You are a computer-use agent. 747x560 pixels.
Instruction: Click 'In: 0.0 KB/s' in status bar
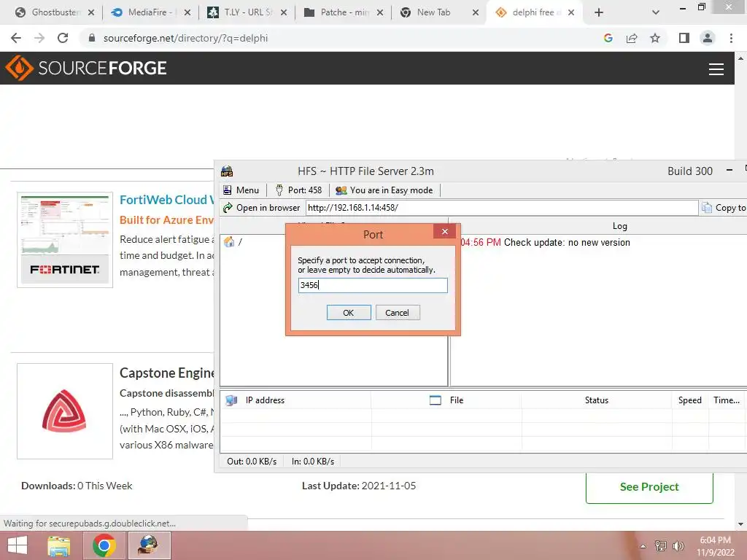tap(313, 462)
